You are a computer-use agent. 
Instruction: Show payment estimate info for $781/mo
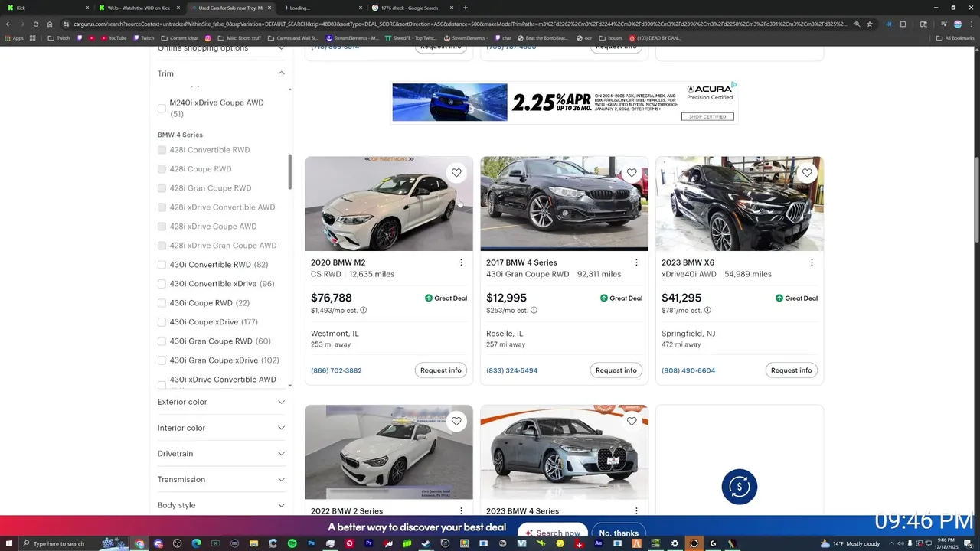[x=707, y=311]
